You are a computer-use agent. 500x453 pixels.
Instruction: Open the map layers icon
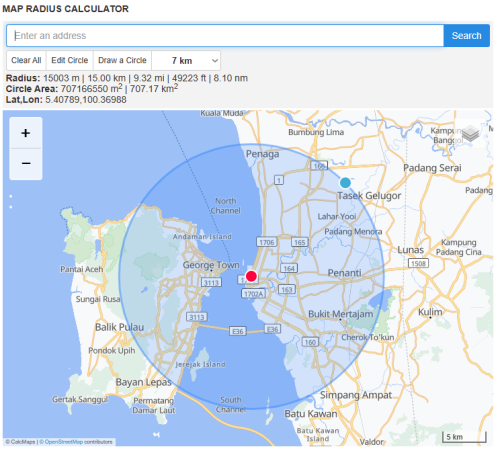(470, 133)
